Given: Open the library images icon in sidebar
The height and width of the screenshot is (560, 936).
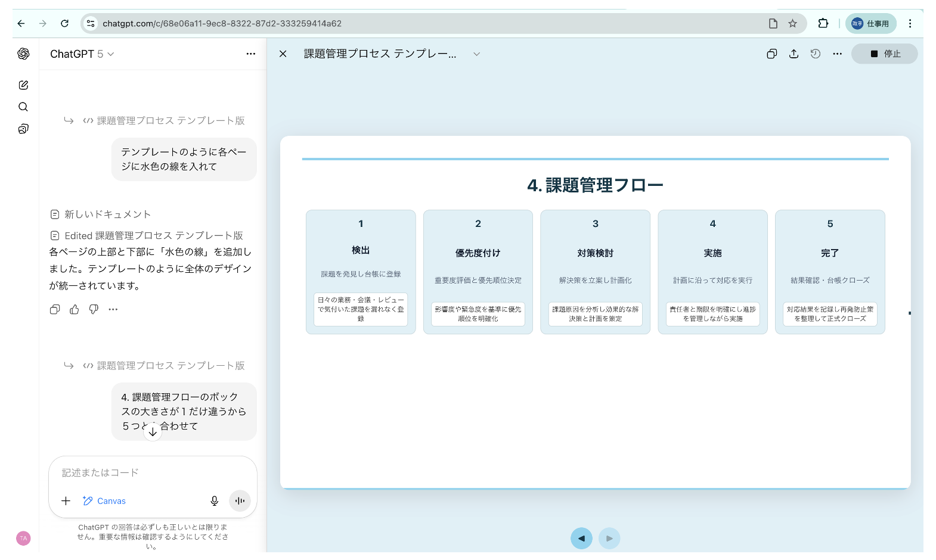Looking at the screenshot, I should coord(23,129).
